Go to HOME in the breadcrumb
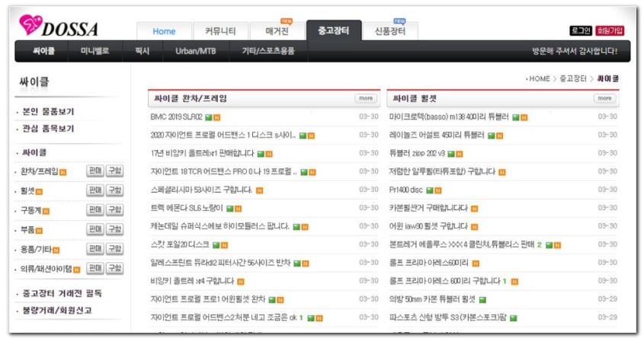 [x=540, y=78]
